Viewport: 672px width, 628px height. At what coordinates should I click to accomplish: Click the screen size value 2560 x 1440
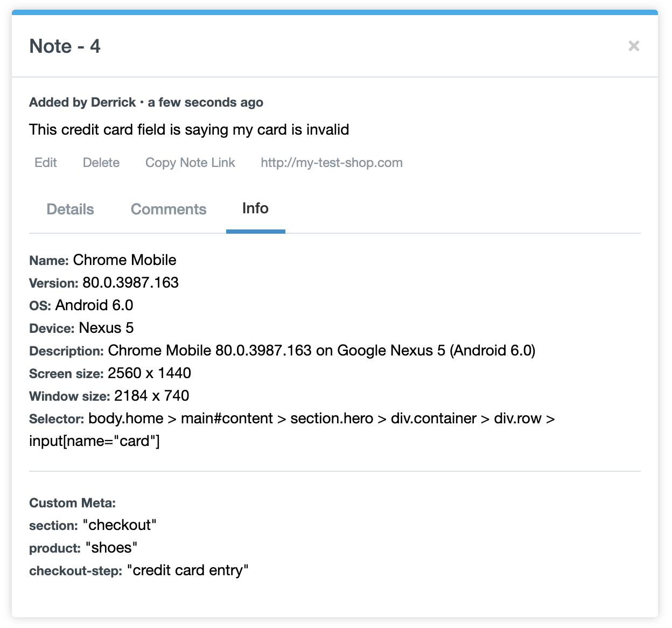click(x=149, y=373)
